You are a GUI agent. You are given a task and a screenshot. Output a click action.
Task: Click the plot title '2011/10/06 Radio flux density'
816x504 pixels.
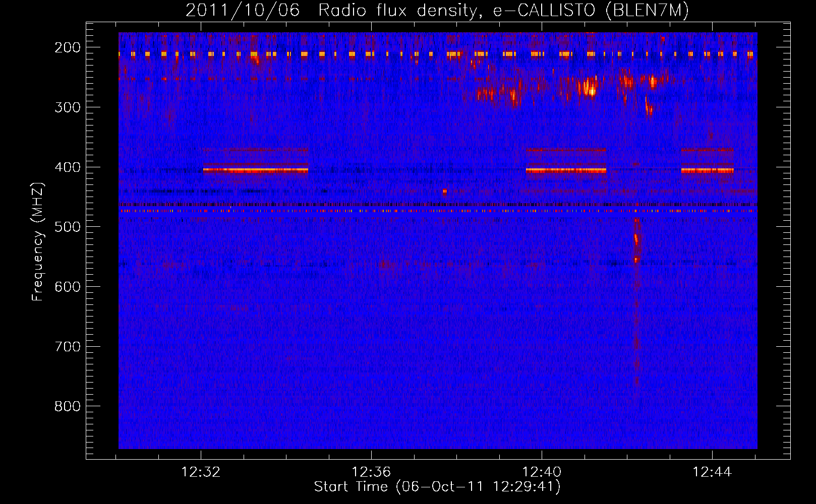437,10
